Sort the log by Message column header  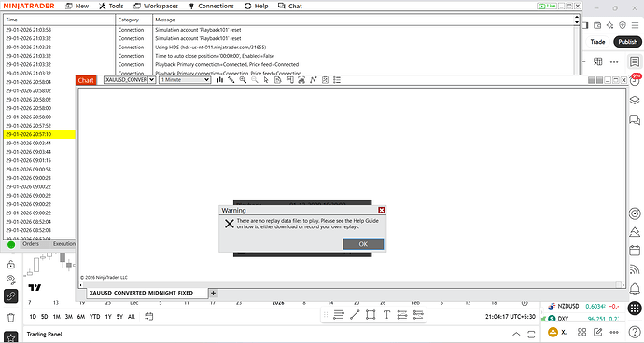point(363,20)
